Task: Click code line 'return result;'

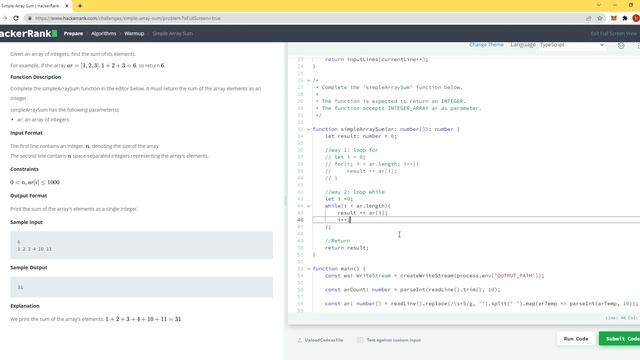Action: pos(347,248)
